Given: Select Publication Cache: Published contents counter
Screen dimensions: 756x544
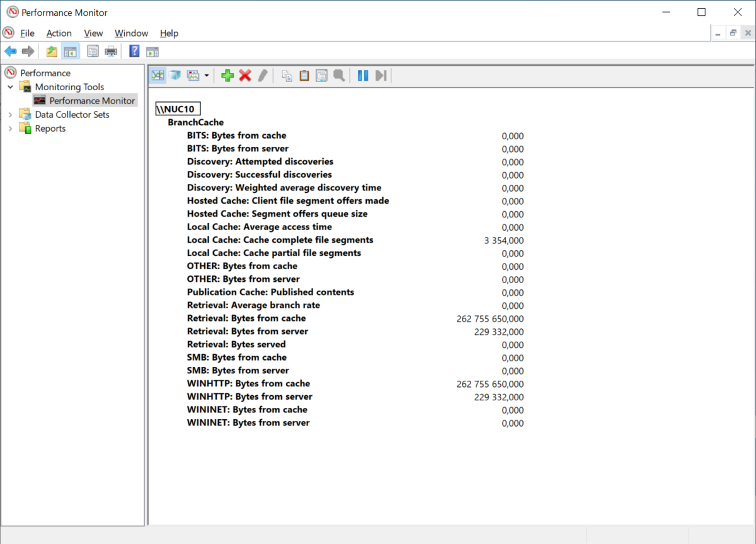Looking at the screenshot, I should coord(270,292).
